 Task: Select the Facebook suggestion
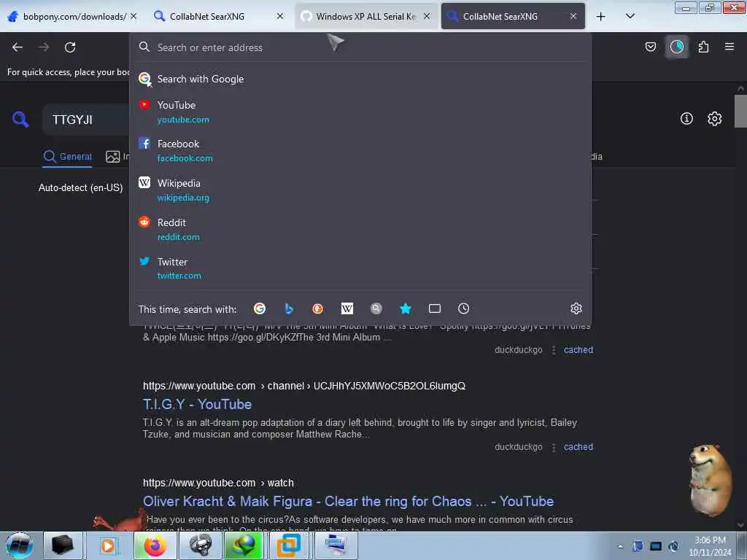[x=360, y=150]
